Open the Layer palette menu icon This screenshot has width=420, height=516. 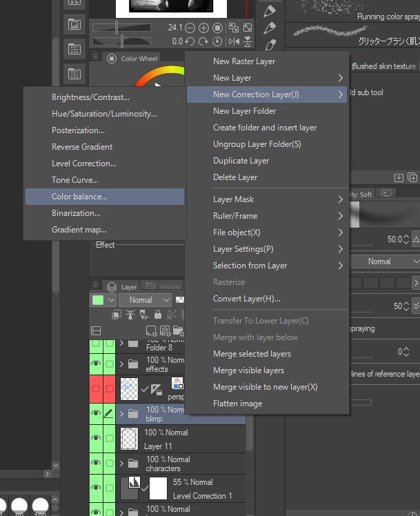click(95, 285)
